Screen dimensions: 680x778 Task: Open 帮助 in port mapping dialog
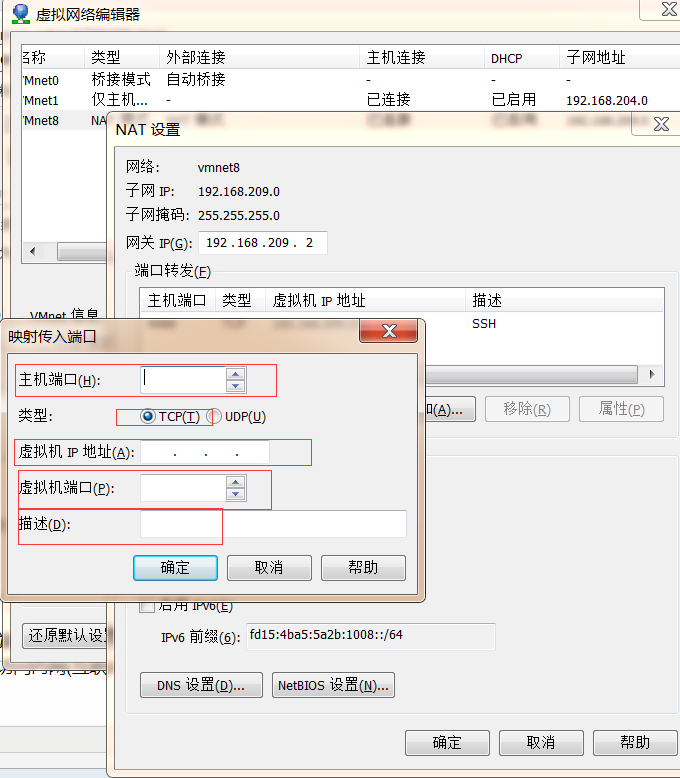click(363, 568)
